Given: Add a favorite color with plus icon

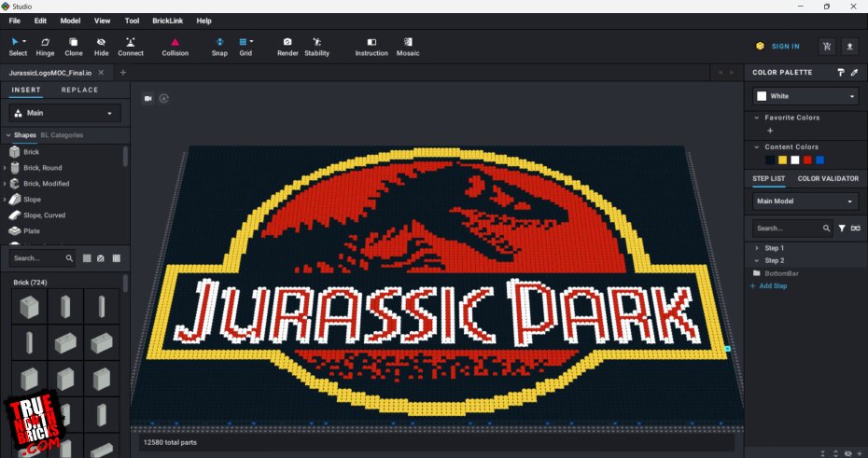Looking at the screenshot, I should [x=770, y=131].
